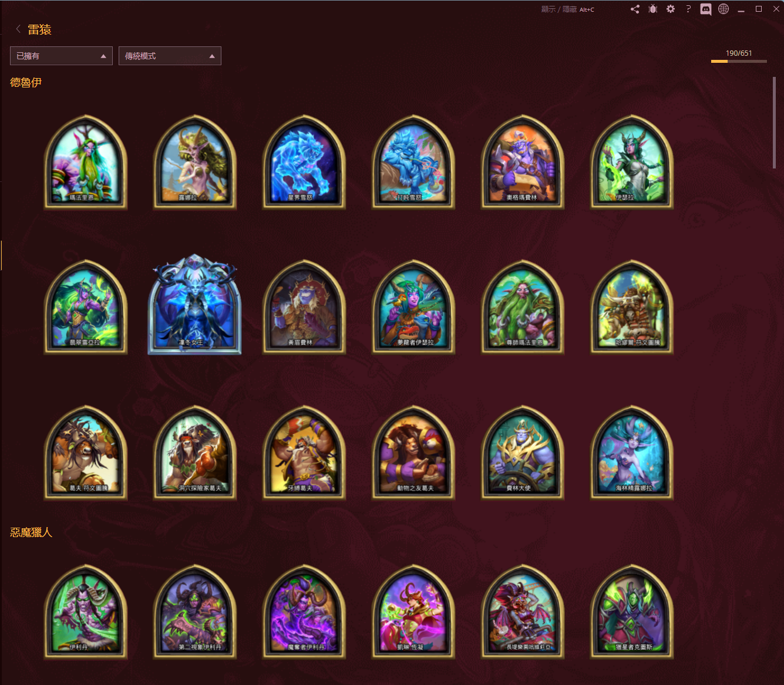Pick the 夢龍者伊瑟拉 portrait
Image resolution: width=784 pixels, height=685 pixels.
coord(413,307)
